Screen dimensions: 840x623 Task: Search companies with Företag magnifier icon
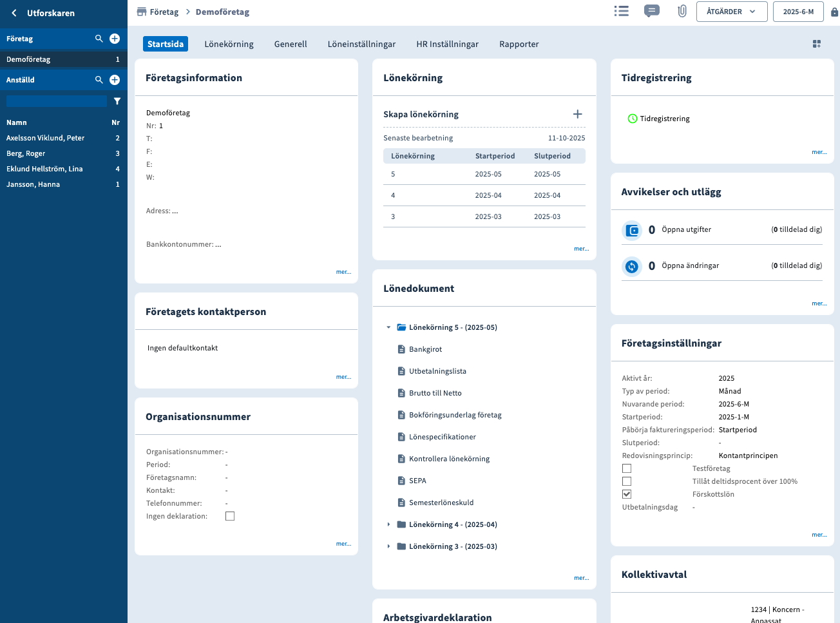click(99, 39)
